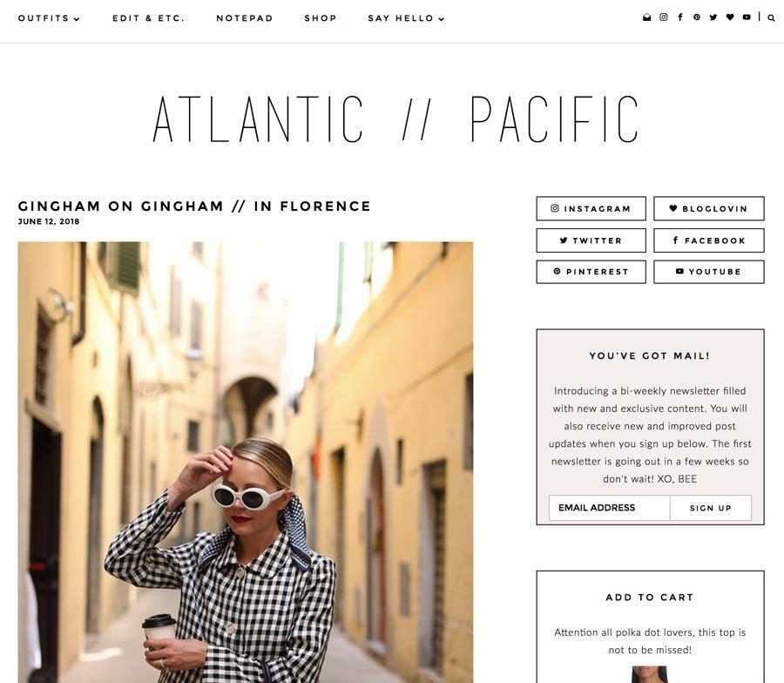The height and width of the screenshot is (683, 784).
Task: Open the Edit & Etc. menu item
Action: pos(148,18)
